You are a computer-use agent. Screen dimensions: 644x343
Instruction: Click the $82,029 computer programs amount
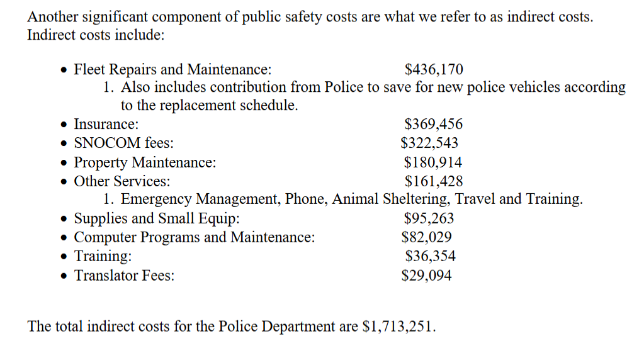pos(427,238)
